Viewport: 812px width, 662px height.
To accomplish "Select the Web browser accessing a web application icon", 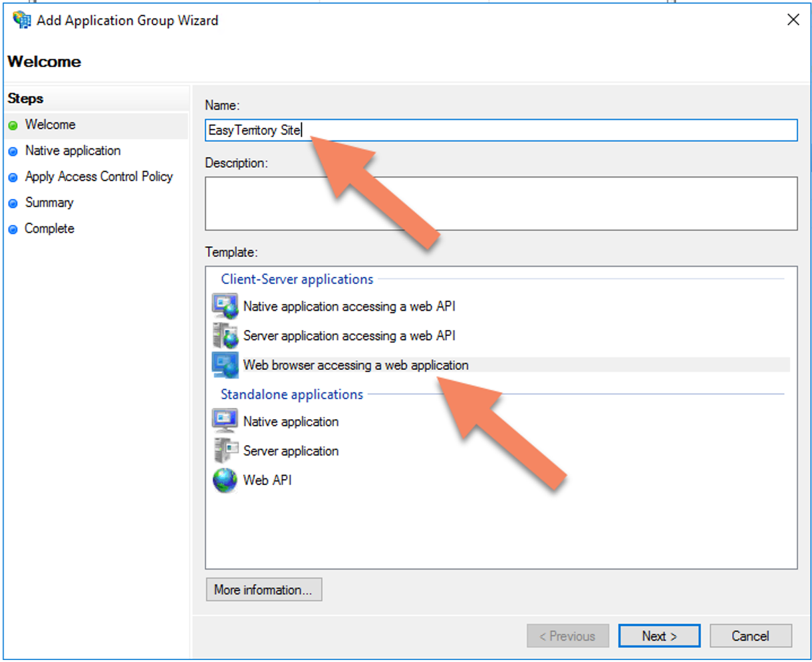I will pyautogui.click(x=225, y=365).
